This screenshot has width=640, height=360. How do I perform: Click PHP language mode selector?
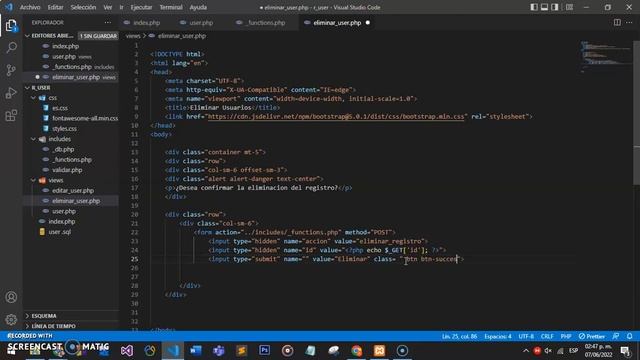click(x=566, y=336)
